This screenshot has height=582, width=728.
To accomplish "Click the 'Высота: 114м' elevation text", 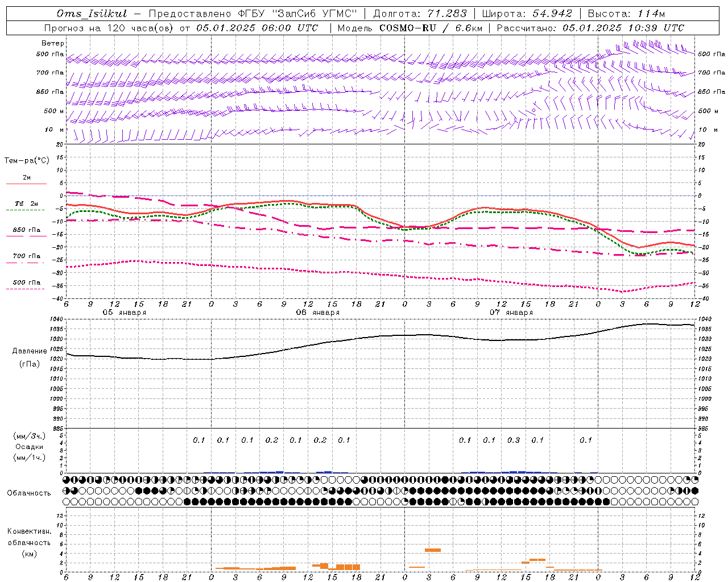I will tap(626, 14).
